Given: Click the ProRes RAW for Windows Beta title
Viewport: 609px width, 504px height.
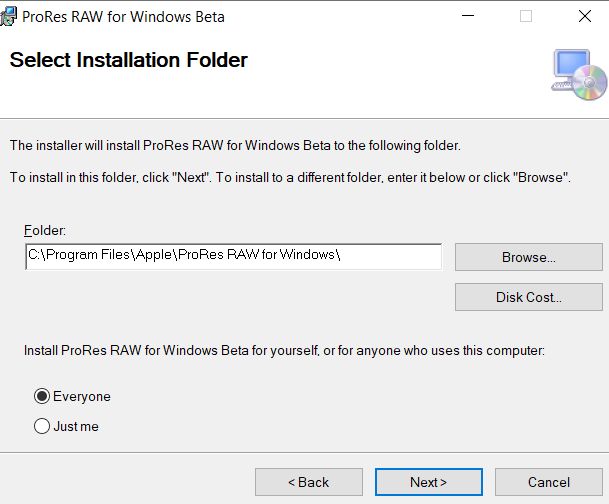Looking at the screenshot, I should pos(123,17).
